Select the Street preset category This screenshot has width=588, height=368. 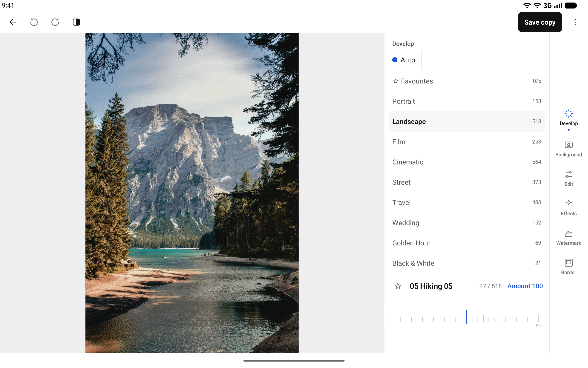pyautogui.click(x=466, y=182)
